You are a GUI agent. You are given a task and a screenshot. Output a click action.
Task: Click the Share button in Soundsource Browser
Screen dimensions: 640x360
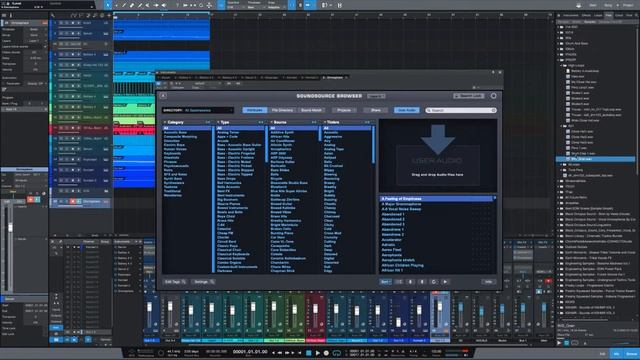coord(376,110)
